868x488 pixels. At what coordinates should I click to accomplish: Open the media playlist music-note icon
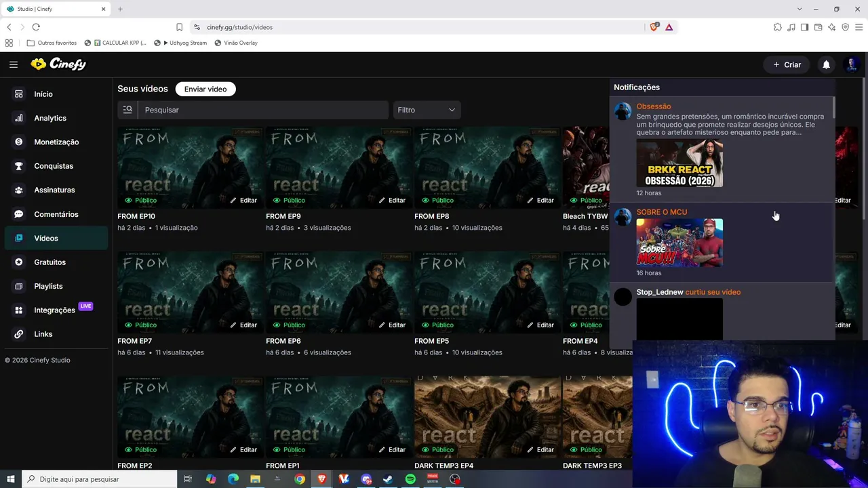click(791, 27)
